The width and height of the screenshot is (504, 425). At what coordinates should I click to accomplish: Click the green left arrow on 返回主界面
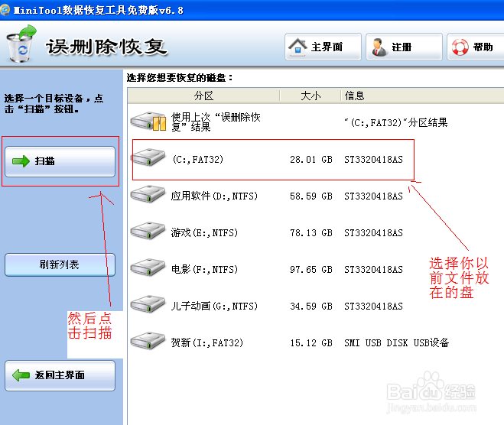click(x=21, y=375)
